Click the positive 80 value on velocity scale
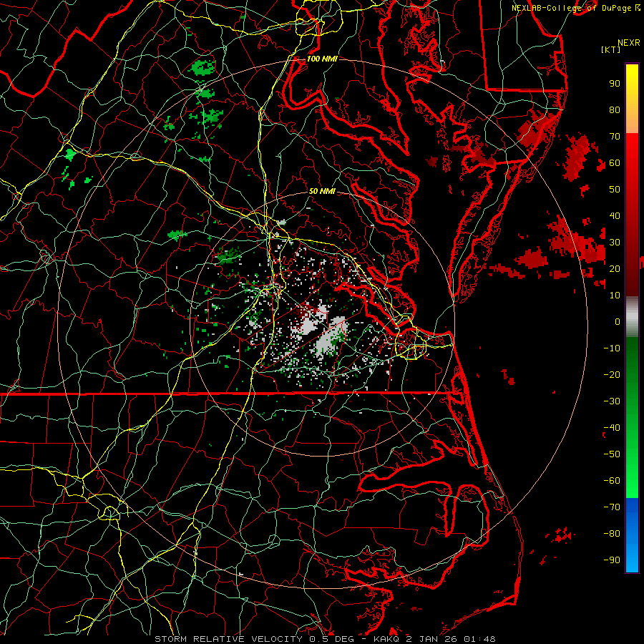Image resolution: width=644 pixels, height=644 pixels. point(615,109)
